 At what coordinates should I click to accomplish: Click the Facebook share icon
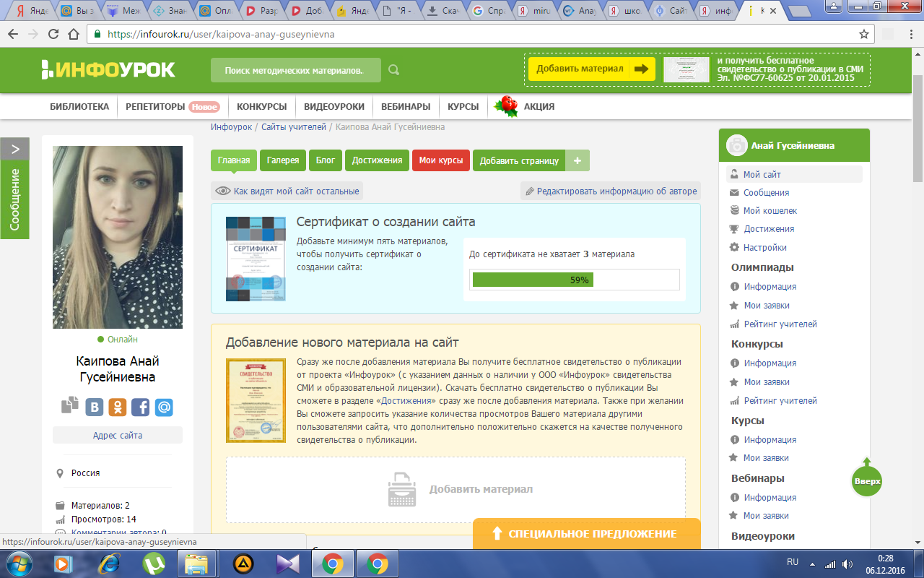pyautogui.click(x=141, y=407)
